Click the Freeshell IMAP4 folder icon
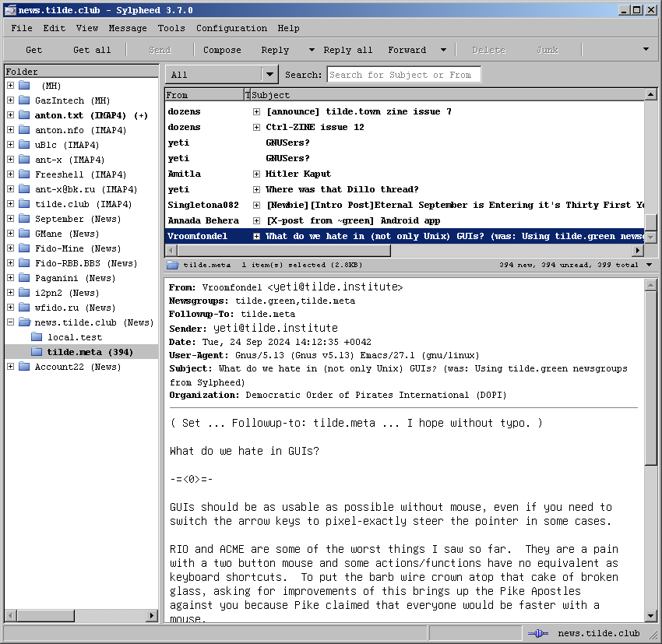The image size is (662, 644). point(23,174)
